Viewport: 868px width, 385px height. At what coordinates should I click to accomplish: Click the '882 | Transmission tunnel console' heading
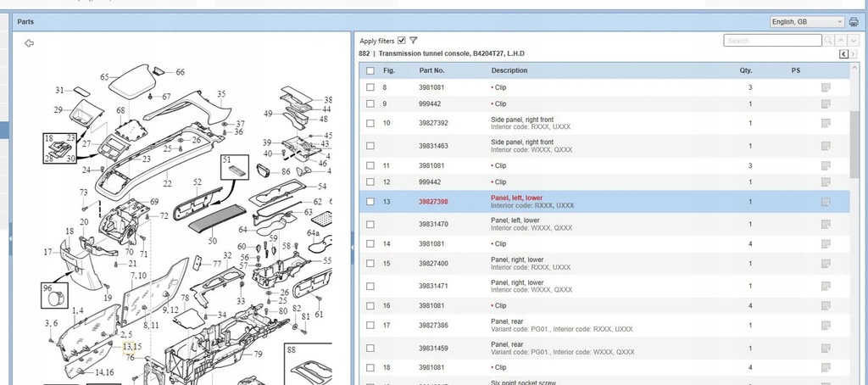[x=442, y=53]
